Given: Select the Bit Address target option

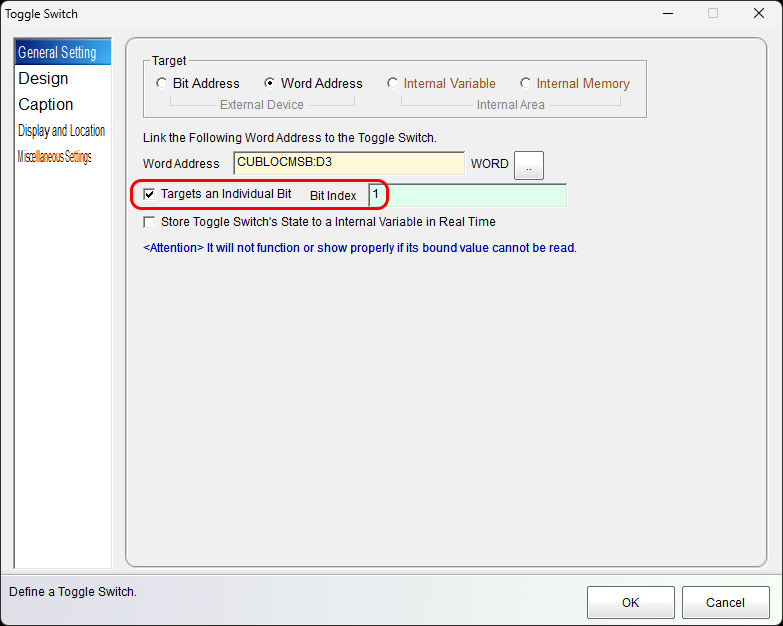Looking at the screenshot, I should point(162,84).
